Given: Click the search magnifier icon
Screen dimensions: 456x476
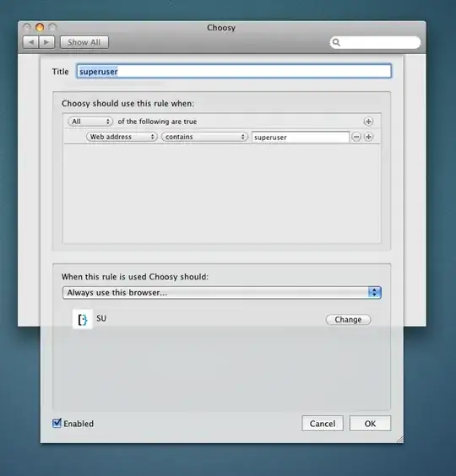Looking at the screenshot, I should (336, 42).
